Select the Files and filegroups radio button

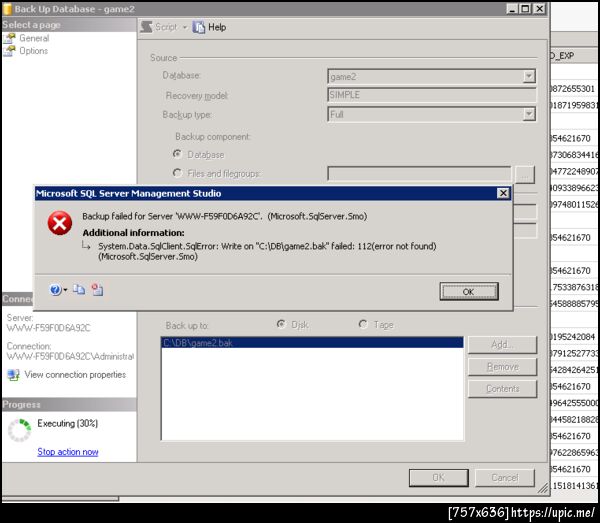(x=177, y=173)
